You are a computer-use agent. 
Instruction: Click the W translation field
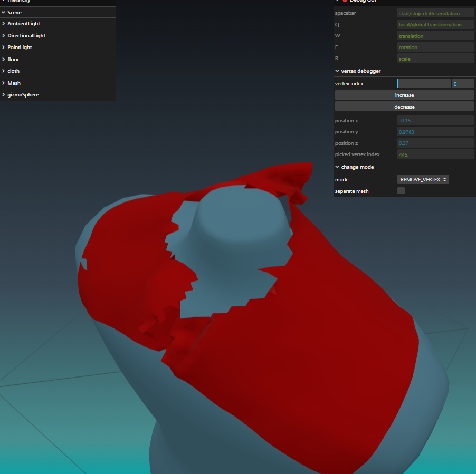pyautogui.click(x=435, y=36)
